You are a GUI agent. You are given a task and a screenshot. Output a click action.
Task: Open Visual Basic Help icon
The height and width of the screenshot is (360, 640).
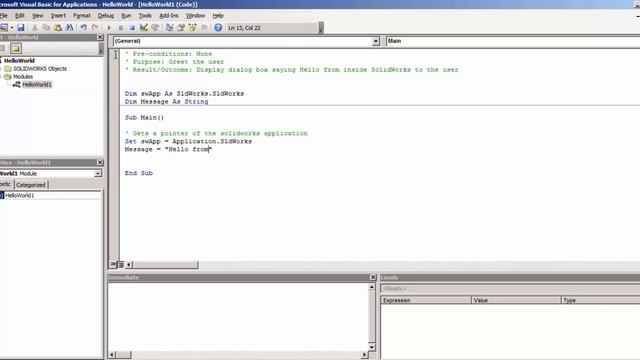point(218,28)
